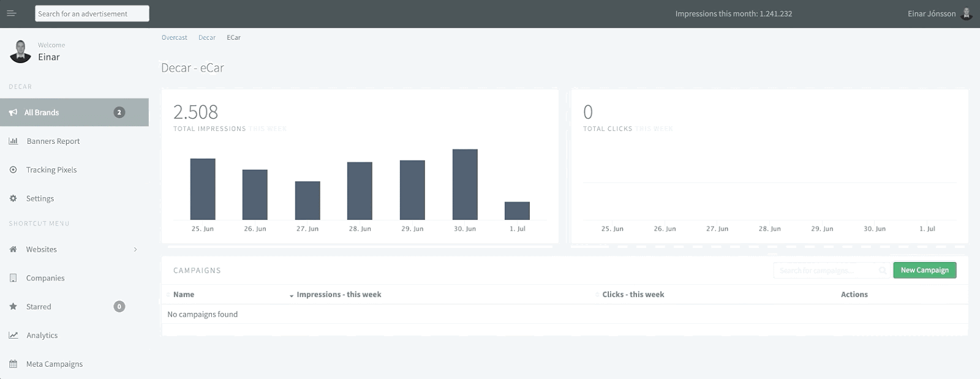Go to Overcast breadcrumb
The image size is (980, 379).
(174, 37)
